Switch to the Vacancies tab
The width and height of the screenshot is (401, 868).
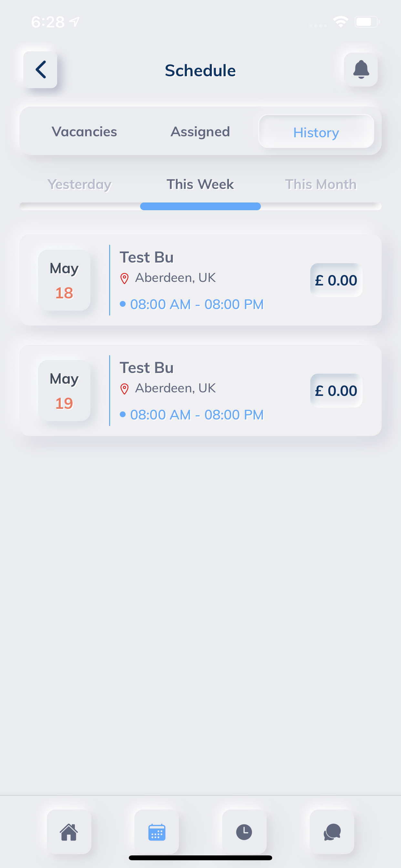point(84,131)
